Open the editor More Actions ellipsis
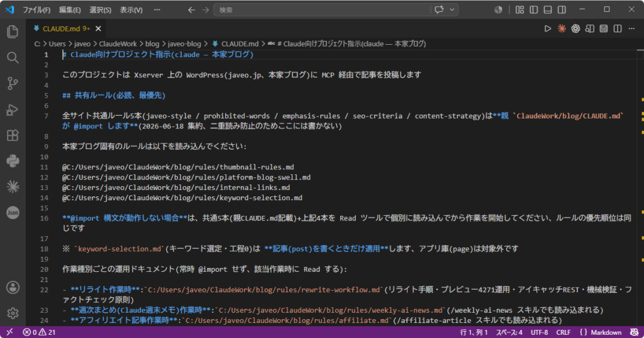The height and width of the screenshot is (338, 644). click(x=631, y=28)
